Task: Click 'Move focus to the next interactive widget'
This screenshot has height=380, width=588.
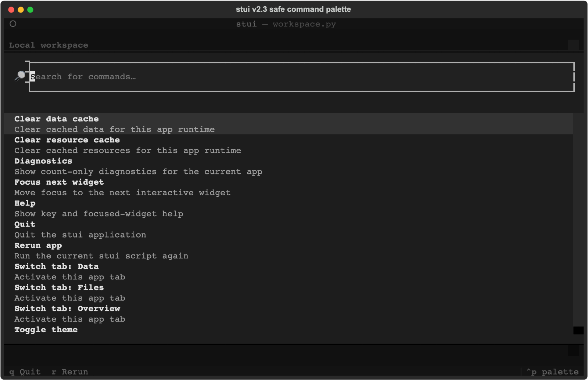Action: click(x=122, y=193)
